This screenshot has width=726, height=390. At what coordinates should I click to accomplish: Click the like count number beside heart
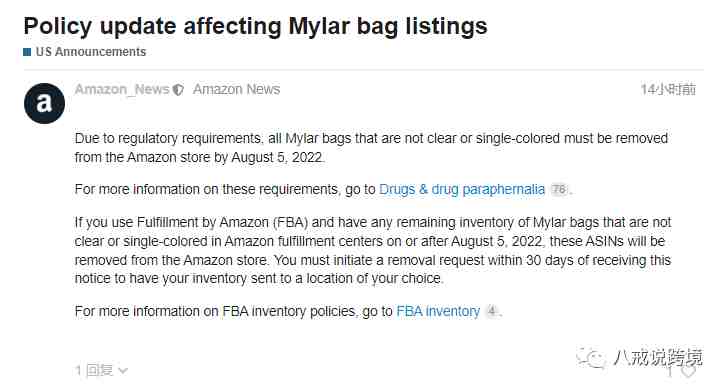tap(670, 371)
